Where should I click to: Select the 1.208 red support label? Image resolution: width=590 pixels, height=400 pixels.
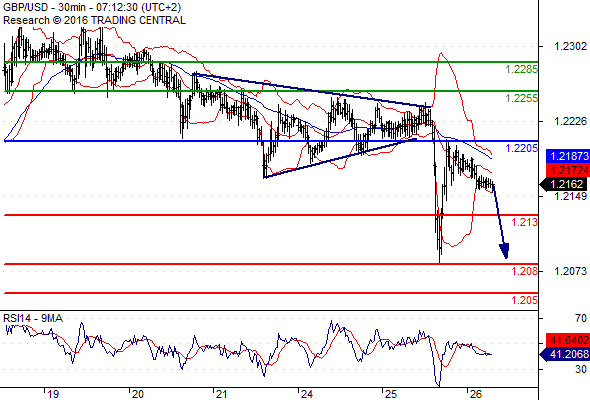[x=524, y=271]
